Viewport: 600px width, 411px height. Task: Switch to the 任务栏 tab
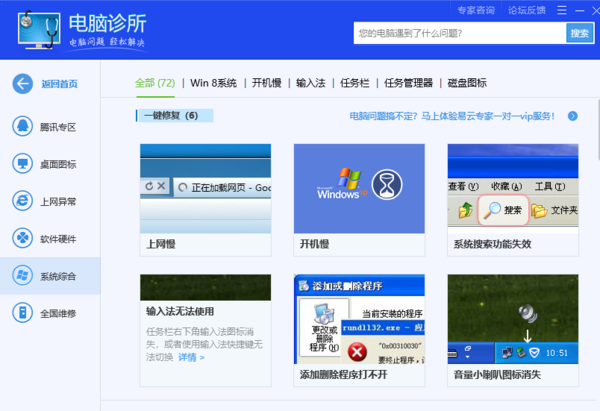(x=355, y=83)
